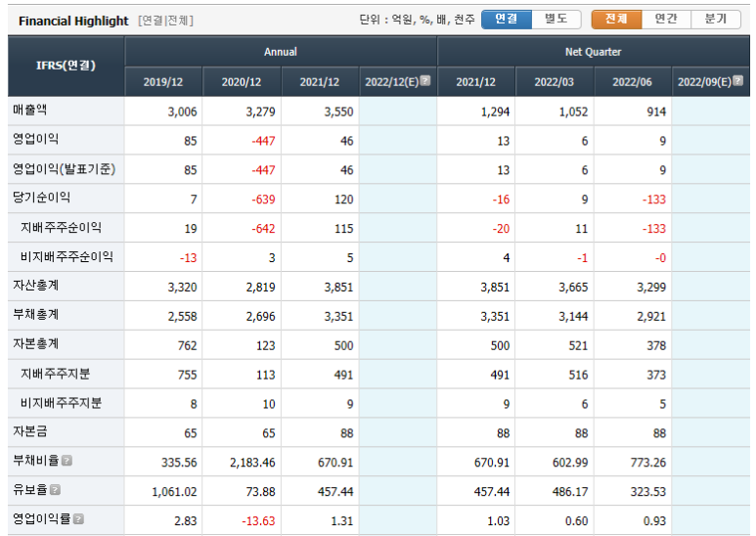Click the 3,006 sales value for 2019/12
This screenshot has height=536, width=756.
coord(182,112)
